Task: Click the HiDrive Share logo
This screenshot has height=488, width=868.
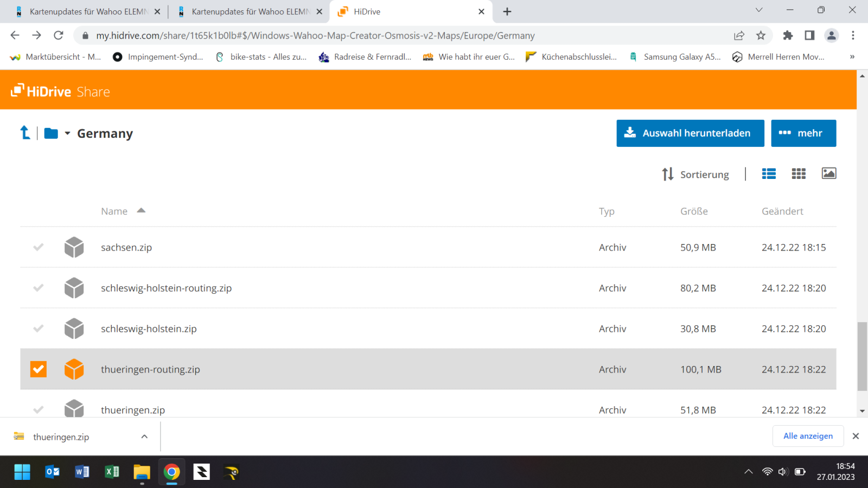Action: 61,91
